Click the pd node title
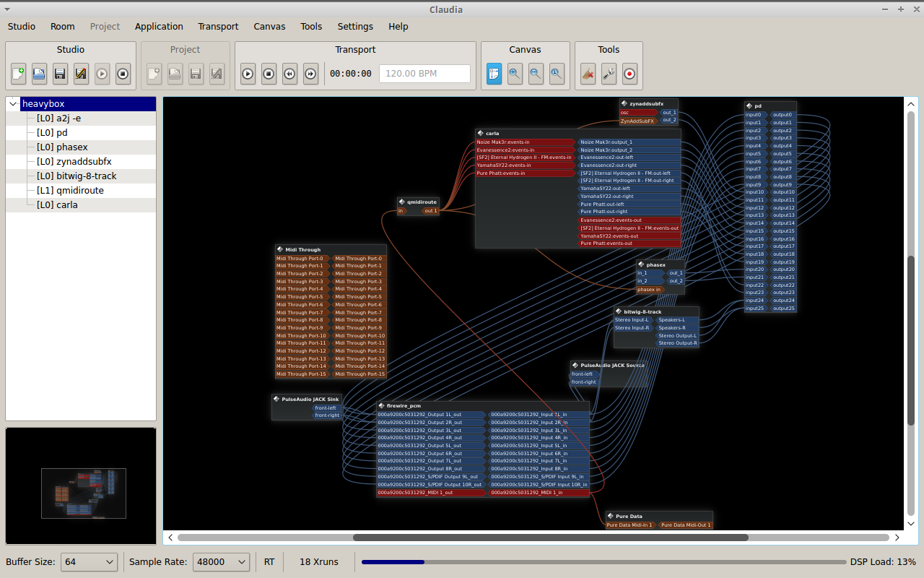This screenshot has width=924, height=578. click(x=758, y=106)
